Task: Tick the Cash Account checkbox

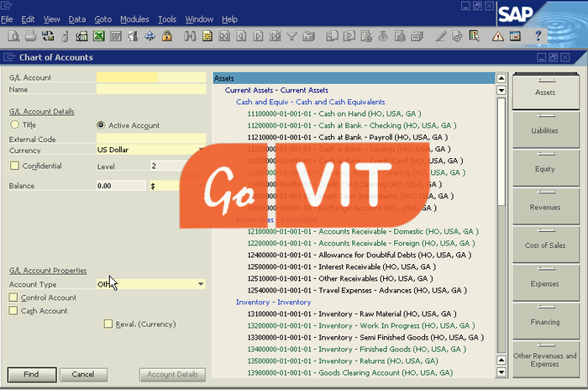Action: (13, 311)
